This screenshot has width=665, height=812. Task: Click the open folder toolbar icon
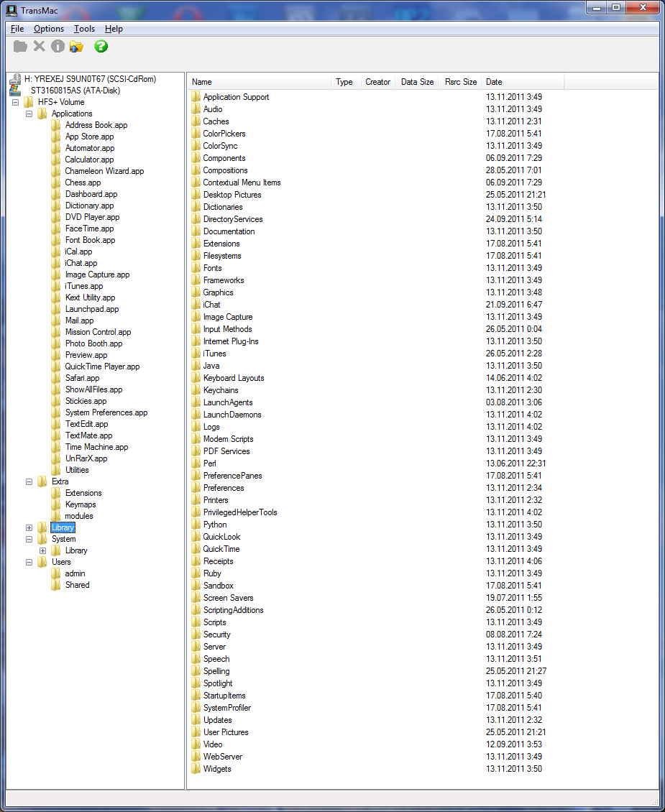(77, 47)
